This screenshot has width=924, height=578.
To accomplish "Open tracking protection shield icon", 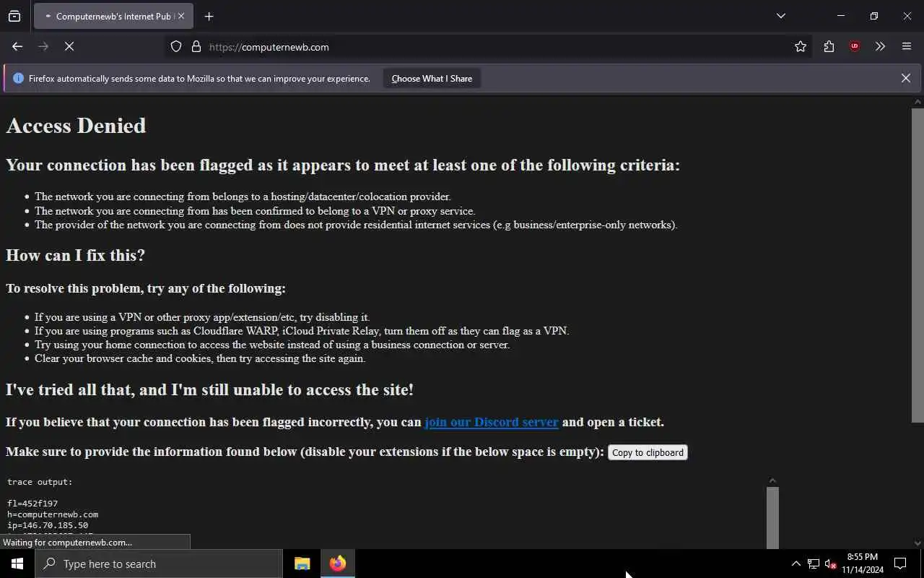I will point(176,46).
